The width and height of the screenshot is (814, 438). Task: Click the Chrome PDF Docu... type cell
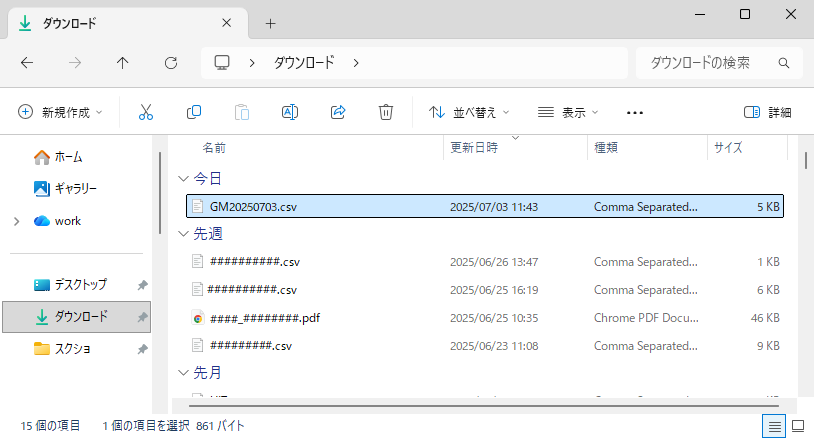coord(646,318)
